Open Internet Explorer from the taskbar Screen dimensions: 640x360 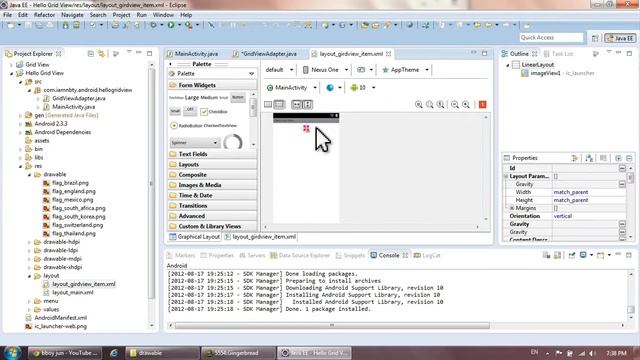[x=114, y=353]
